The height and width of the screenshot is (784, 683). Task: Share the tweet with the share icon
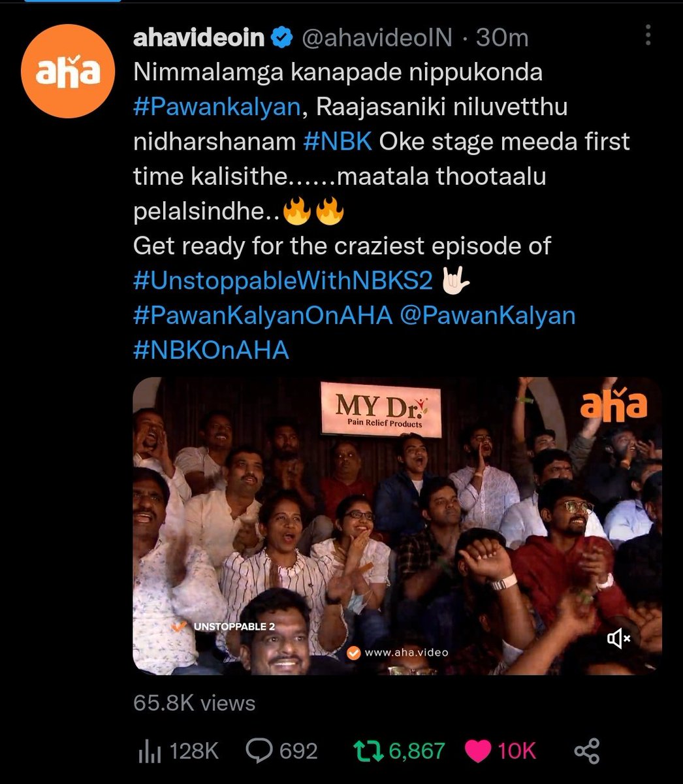click(586, 751)
